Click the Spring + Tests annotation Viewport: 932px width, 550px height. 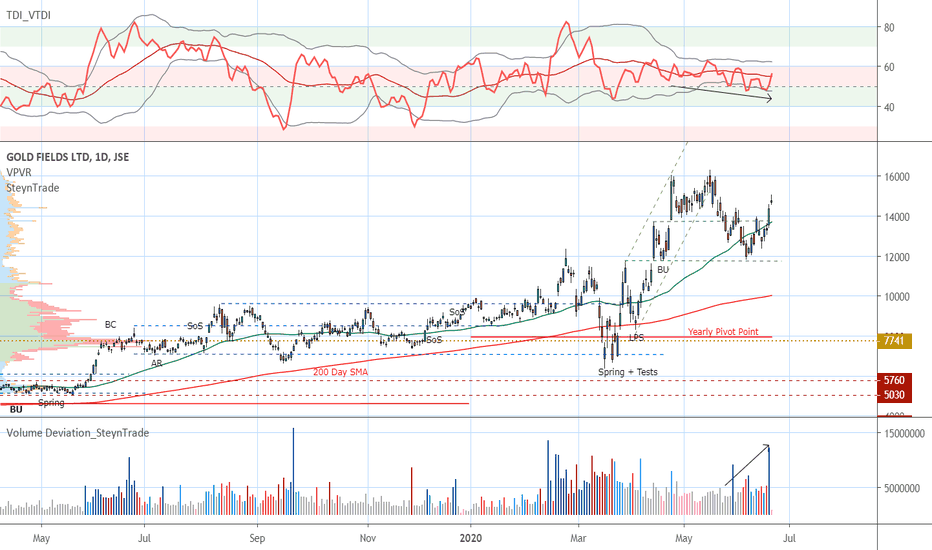[x=628, y=372]
